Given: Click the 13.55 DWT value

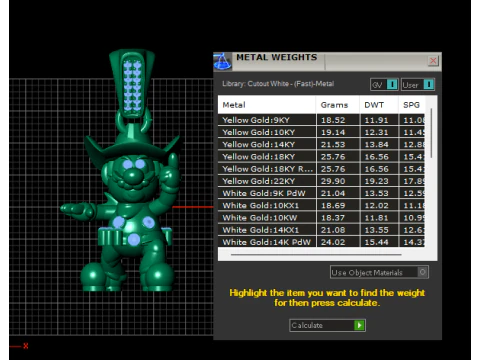Looking at the screenshot, I should click(376, 230).
